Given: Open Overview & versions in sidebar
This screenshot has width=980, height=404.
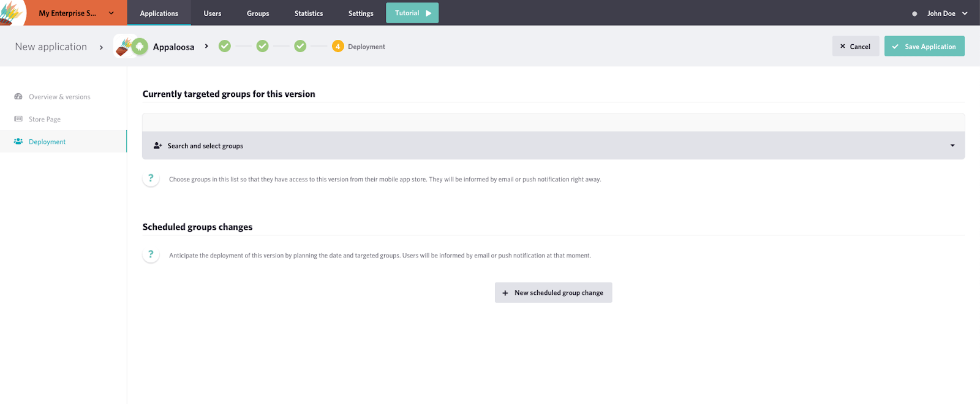Looking at the screenshot, I should 59,97.
